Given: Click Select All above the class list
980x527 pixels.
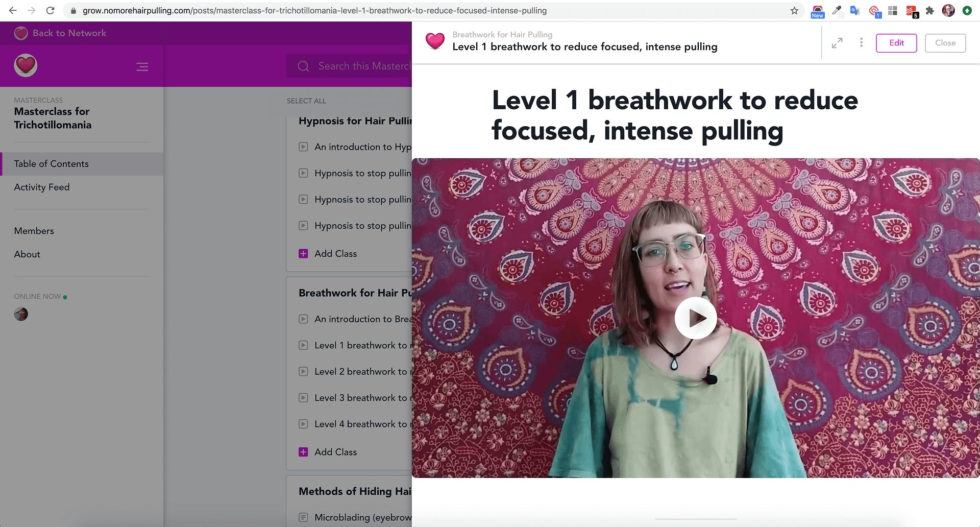Looking at the screenshot, I should click(x=306, y=101).
